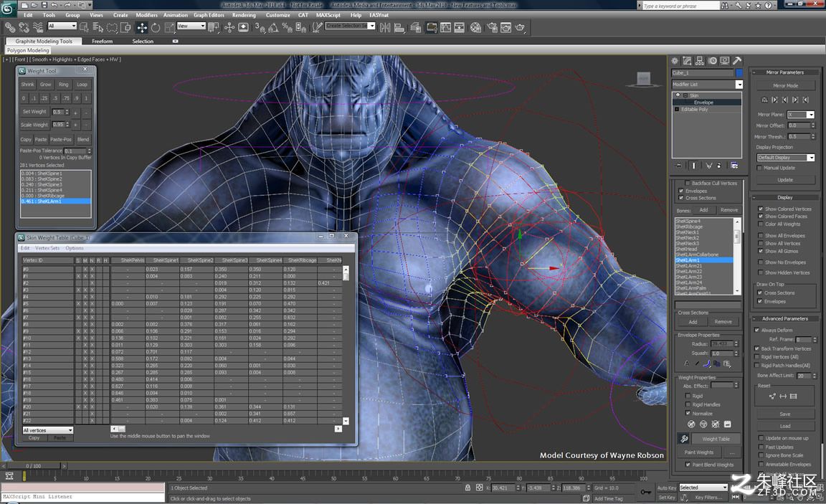Click the first Reset icon in Advanced Parameters
Screen dimensions: 826x504
click(x=772, y=396)
